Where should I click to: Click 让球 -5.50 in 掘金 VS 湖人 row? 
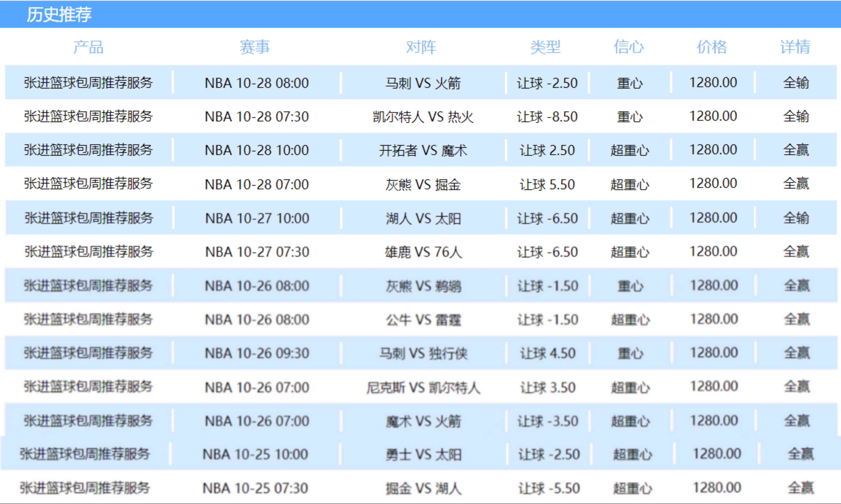549,488
